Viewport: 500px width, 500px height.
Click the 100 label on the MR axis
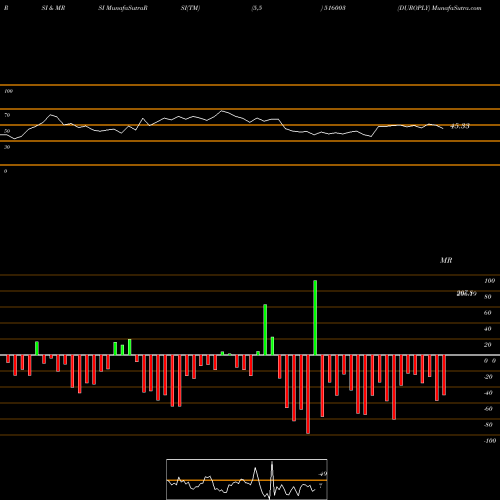489,281
